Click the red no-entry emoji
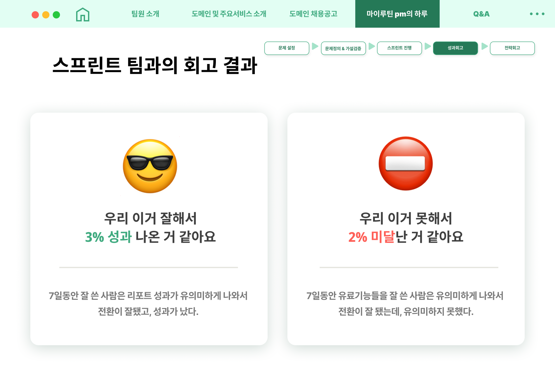 [x=406, y=164]
